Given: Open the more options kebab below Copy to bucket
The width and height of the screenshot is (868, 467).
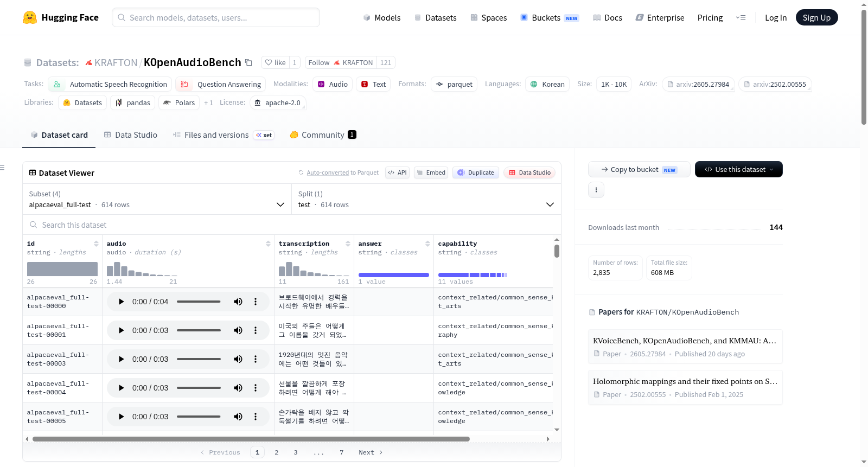Looking at the screenshot, I should point(596,190).
